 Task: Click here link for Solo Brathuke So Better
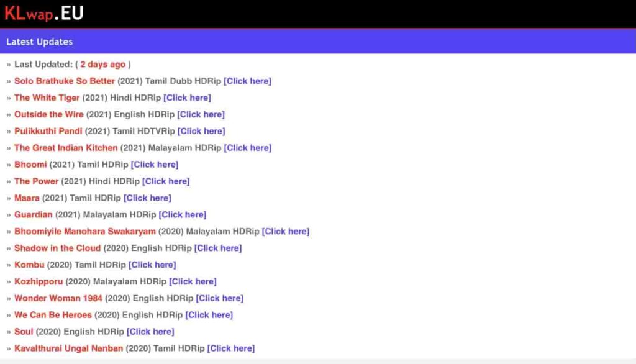coord(247,81)
